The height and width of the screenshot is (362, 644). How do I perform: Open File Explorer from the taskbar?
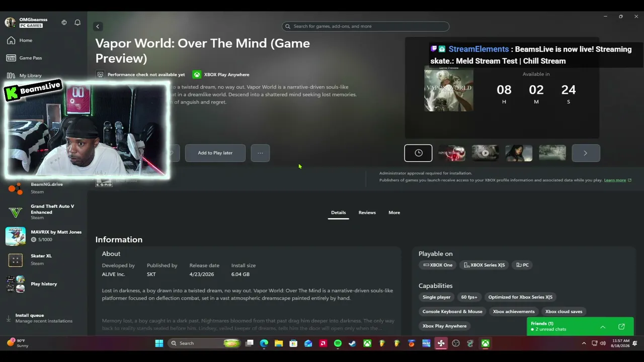279,343
